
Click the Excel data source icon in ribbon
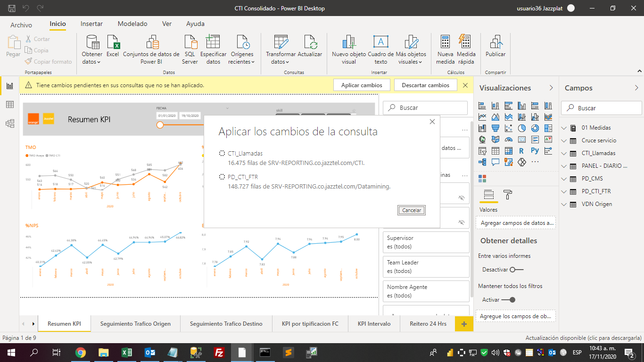click(x=113, y=46)
